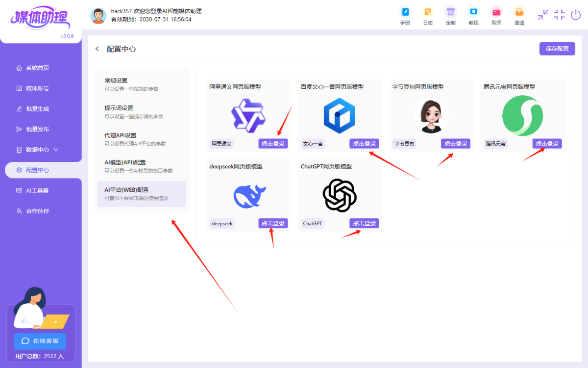Switch to 提示词设置 tab
Image resolution: width=588 pixels, height=368 pixels.
click(x=142, y=112)
